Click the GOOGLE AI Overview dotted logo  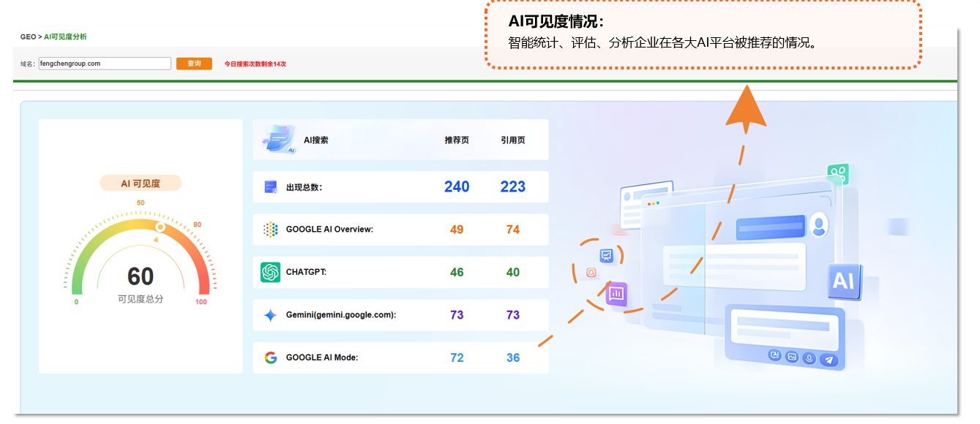click(x=270, y=229)
